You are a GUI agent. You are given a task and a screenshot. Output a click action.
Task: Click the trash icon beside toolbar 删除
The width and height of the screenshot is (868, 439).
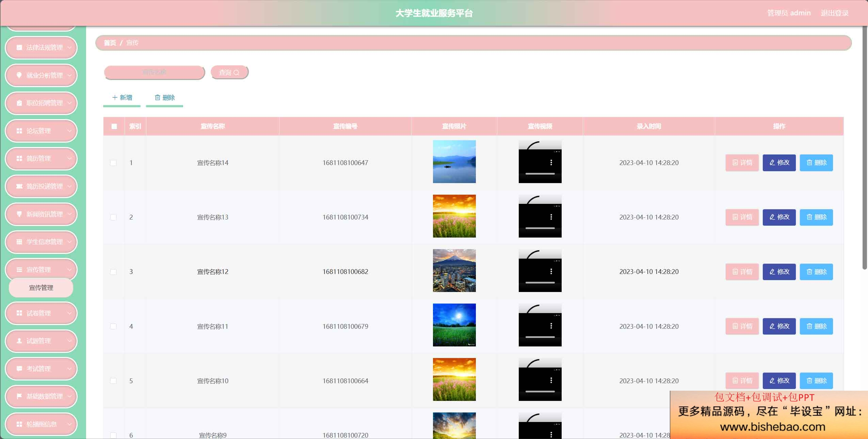(x=158, y=98)
